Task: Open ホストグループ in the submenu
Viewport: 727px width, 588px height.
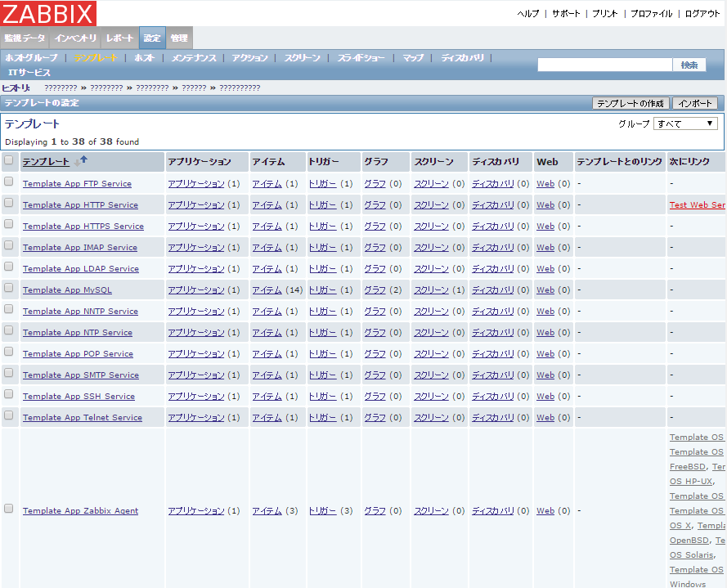Action: pyautogui.click(x=32, y=58)
